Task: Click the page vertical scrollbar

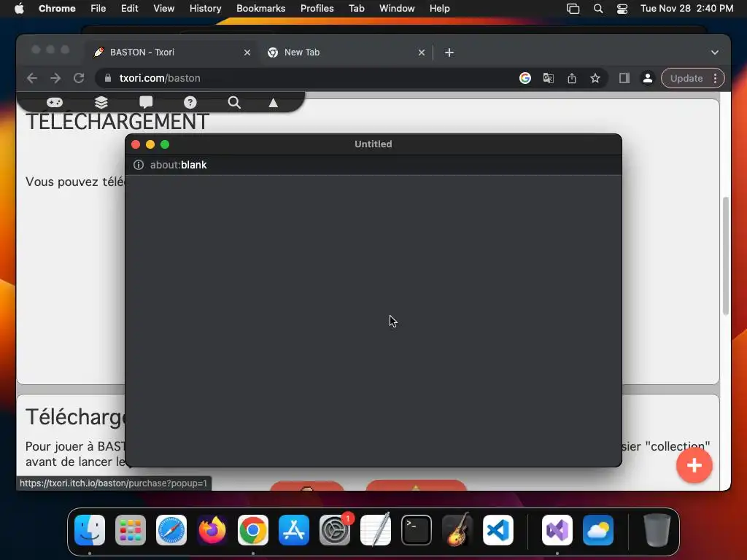Action: click(726, 256)
